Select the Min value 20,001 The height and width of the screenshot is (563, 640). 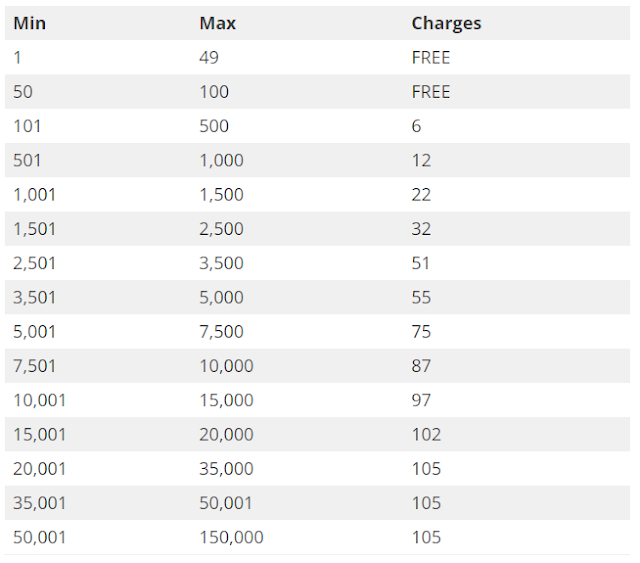pyautogui.click(x=39, y=469)
